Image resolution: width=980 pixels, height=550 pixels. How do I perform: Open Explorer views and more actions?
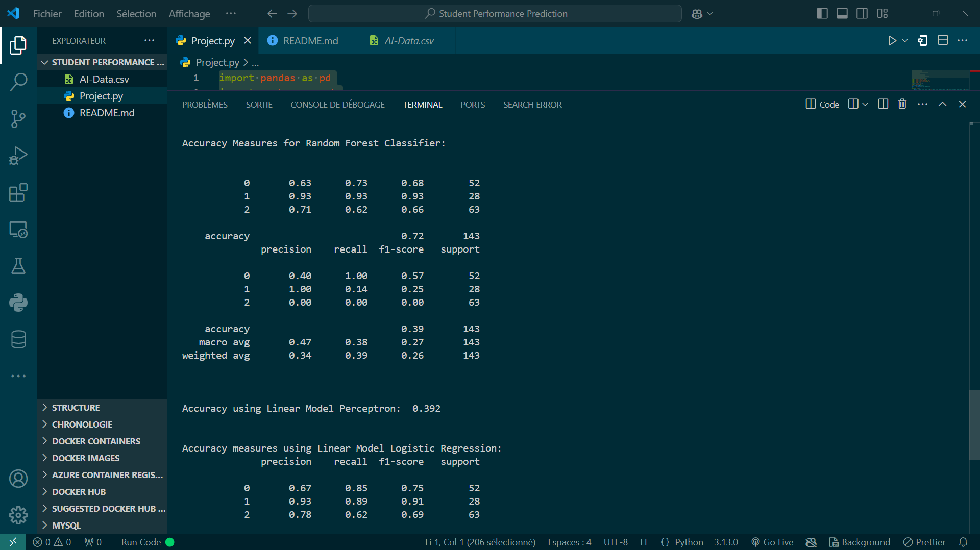149,41
